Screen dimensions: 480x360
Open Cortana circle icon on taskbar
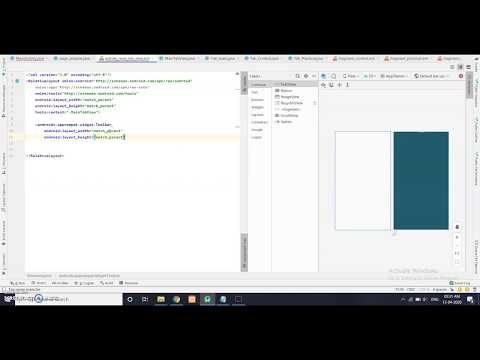pyautogui.click(x=130, y=299)
